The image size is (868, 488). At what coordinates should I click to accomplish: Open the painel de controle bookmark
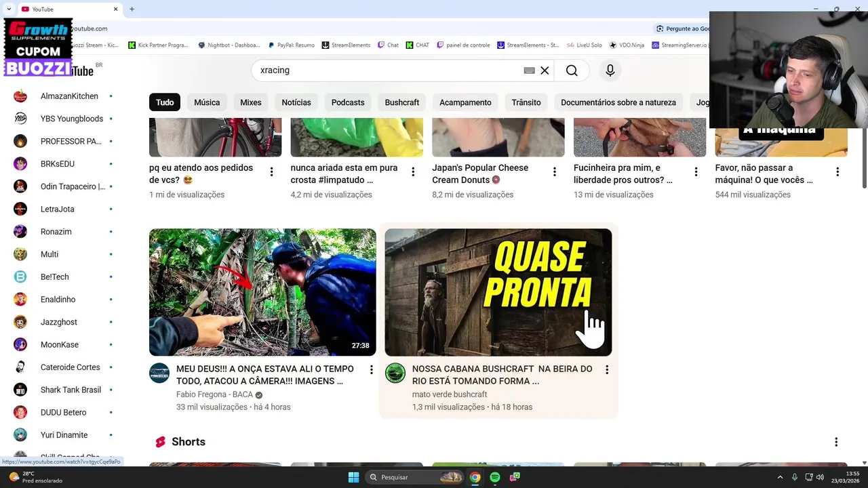coord(463,45)
